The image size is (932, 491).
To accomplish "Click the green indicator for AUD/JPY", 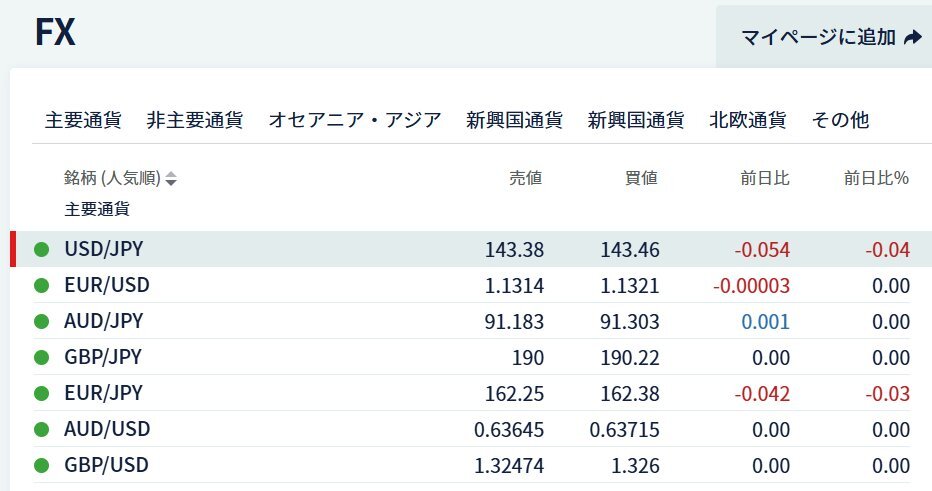I will tap(41, 321).
